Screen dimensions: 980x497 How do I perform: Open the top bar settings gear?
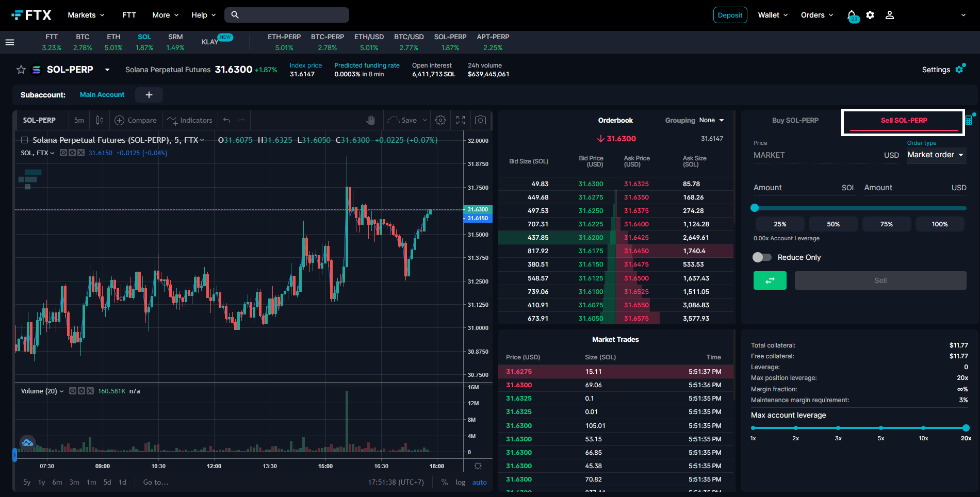(870, 15)
